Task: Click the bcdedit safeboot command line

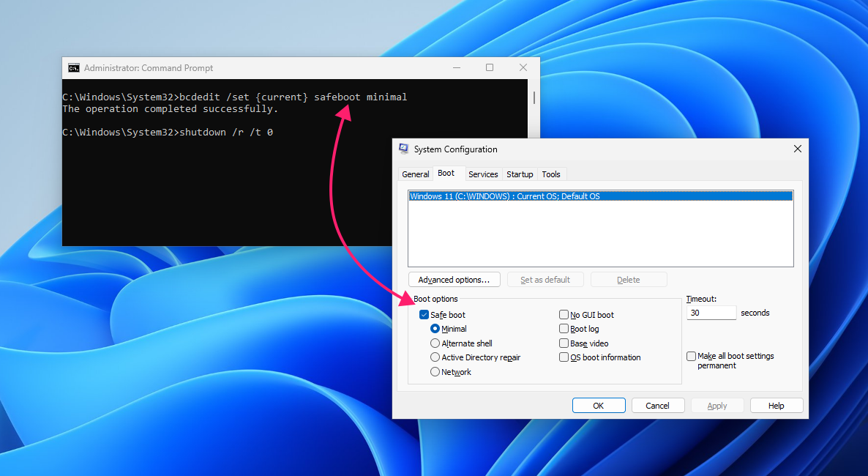Action: pos(235,97)
